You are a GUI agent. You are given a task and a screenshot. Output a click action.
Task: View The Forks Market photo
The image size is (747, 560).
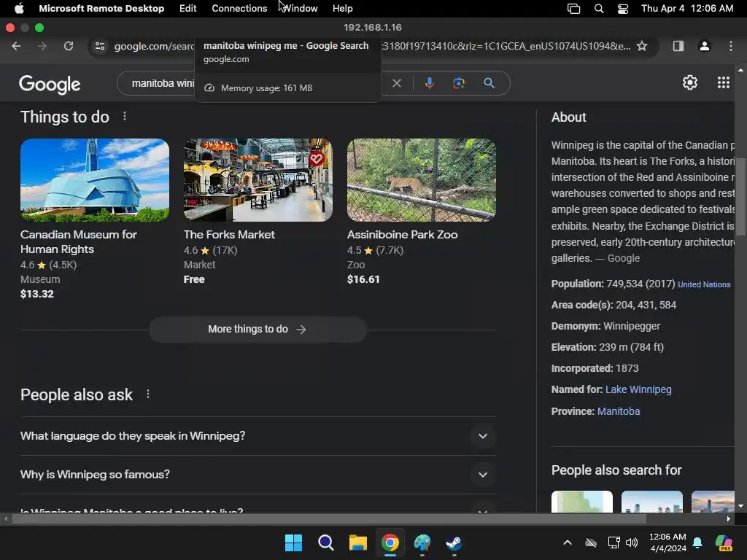point(258,180)
